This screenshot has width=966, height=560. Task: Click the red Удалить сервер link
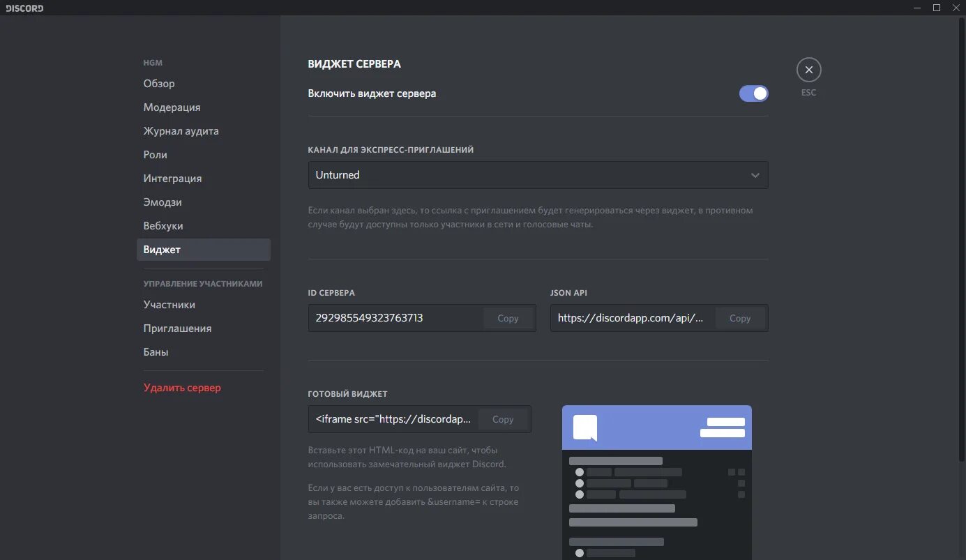182,388
